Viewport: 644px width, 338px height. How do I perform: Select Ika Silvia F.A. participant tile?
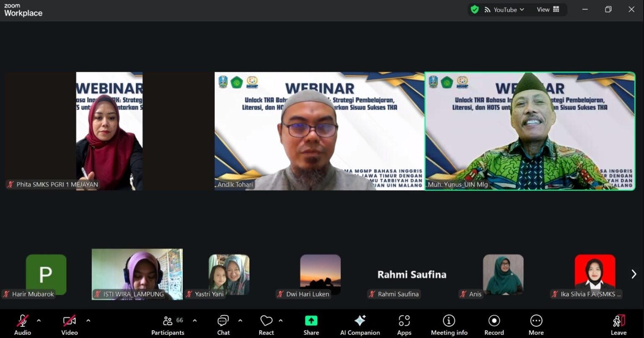tap(595, 275)
